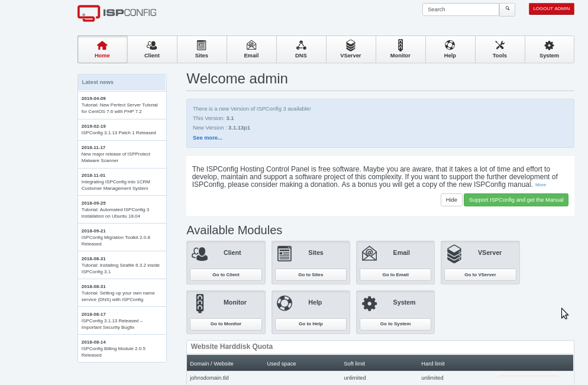Follow the See more... version link
Viewport: 588px width, 385px height.
[208, 138]
